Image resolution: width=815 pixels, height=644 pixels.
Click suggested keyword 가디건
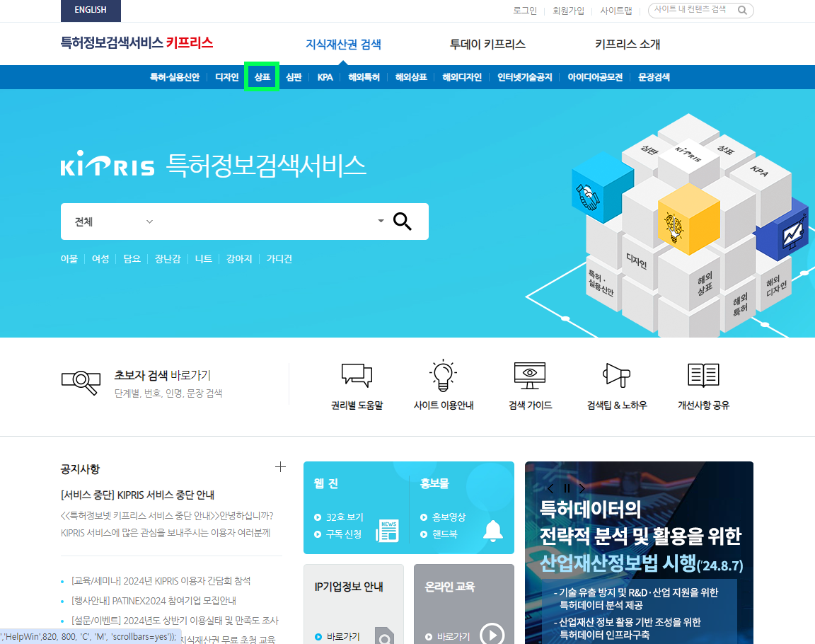279,259
